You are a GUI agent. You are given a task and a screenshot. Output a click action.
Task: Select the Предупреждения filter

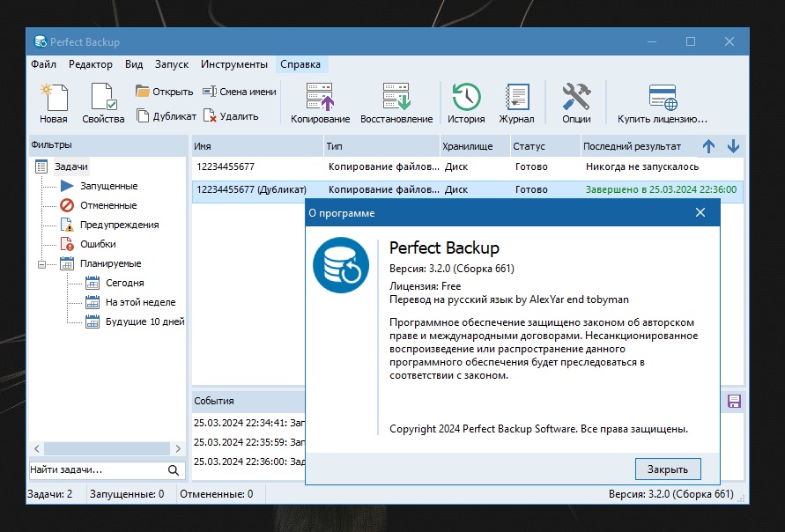pos(119,225)
